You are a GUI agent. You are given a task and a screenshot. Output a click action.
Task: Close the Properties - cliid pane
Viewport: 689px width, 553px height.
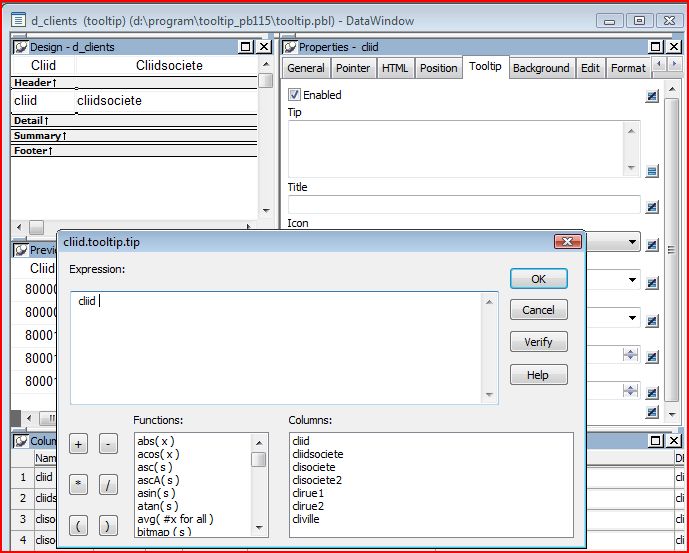(674, 47)
